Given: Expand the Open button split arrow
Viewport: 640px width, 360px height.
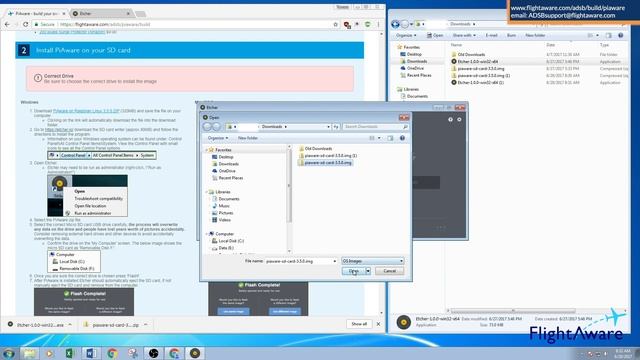Looking at the screenshot, I should pyautogui.click(x=368, y=271).
